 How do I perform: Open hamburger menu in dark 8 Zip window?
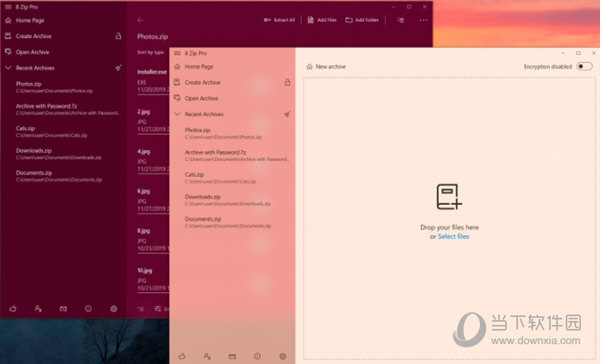click(x=8, y=7)
